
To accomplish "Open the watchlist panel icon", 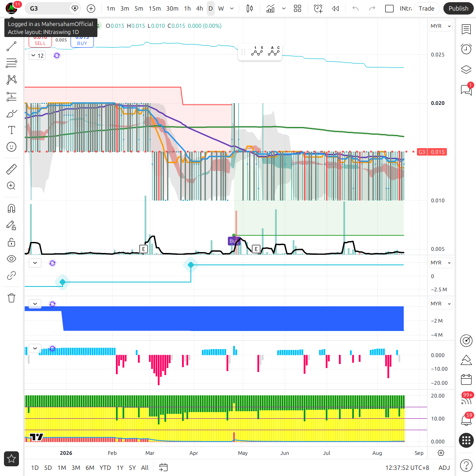I will [466, 30].
